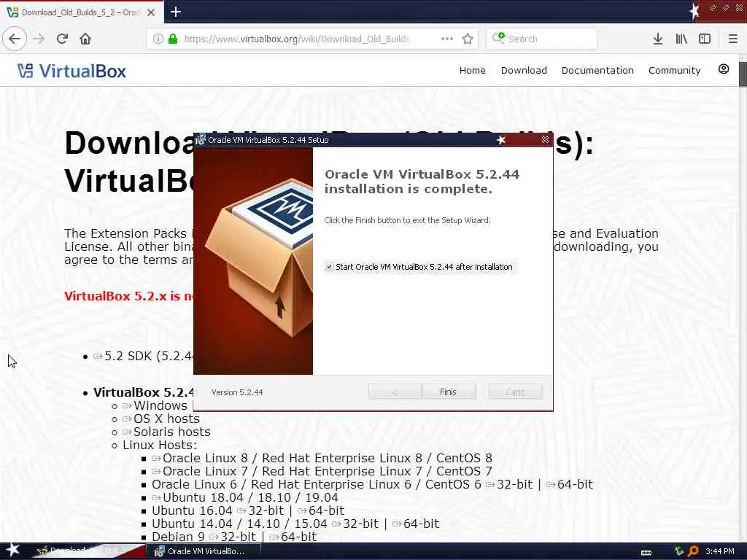Show site information icon in address bar
747x560 pixels.
pos(158,39)
